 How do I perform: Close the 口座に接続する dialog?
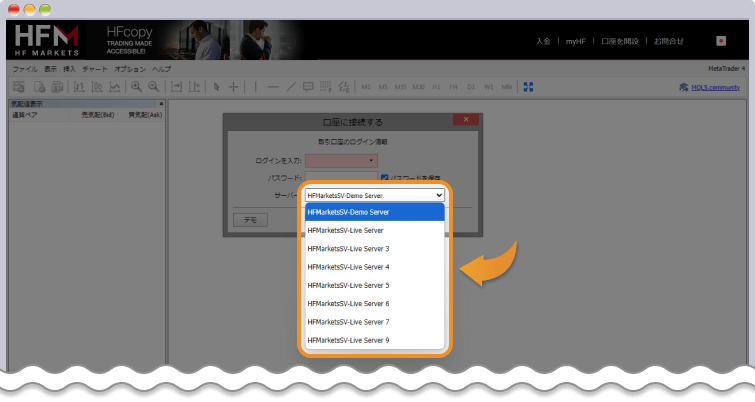[466, 119]
